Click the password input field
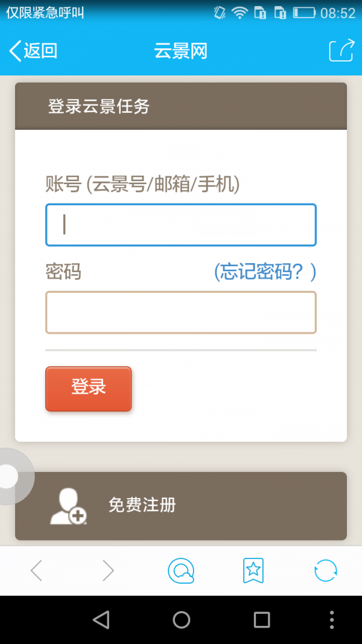 coord(181,312)
